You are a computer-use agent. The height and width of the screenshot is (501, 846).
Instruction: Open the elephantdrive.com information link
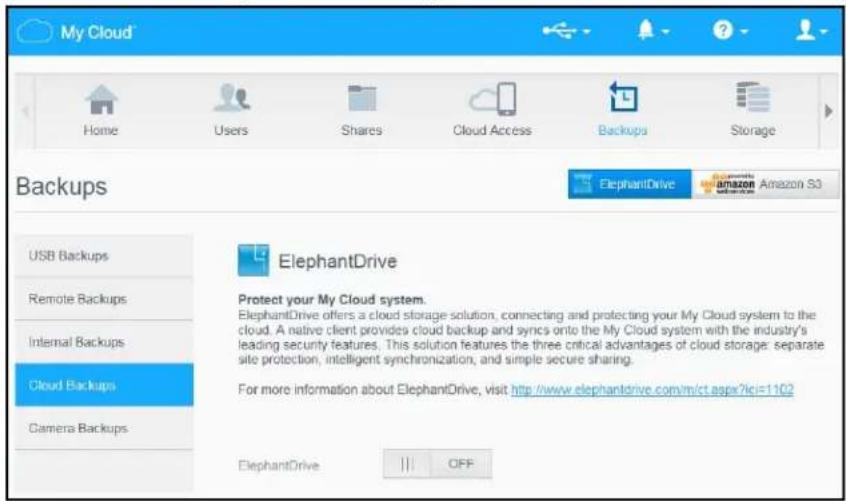pyautogui.click(x=652, y=389)
